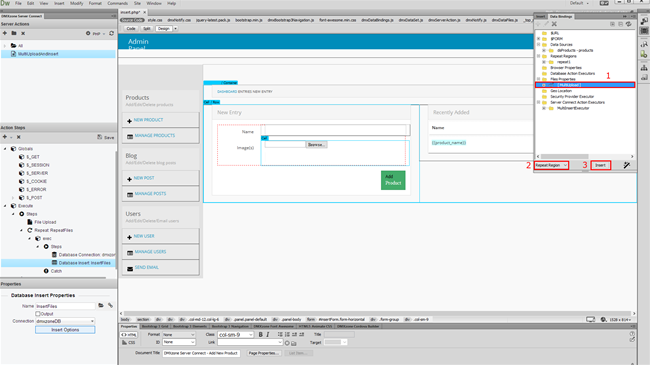This screenshot has height=365, width=650.
Task: Select the $_SESSION globals item
Action: (38, 165)
